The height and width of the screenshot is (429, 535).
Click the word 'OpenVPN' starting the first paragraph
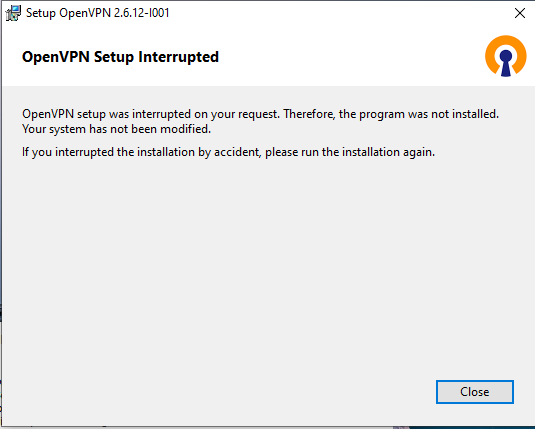tap(48, 114)
